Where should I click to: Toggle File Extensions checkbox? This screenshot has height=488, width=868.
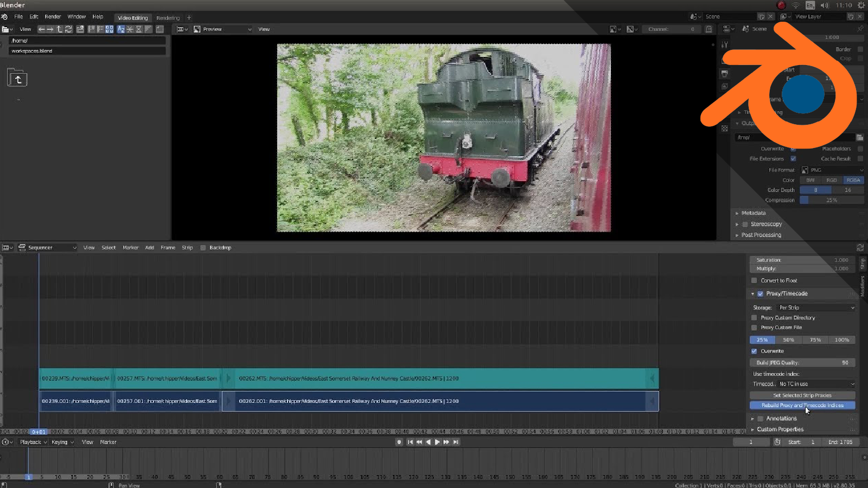(793, 159)
